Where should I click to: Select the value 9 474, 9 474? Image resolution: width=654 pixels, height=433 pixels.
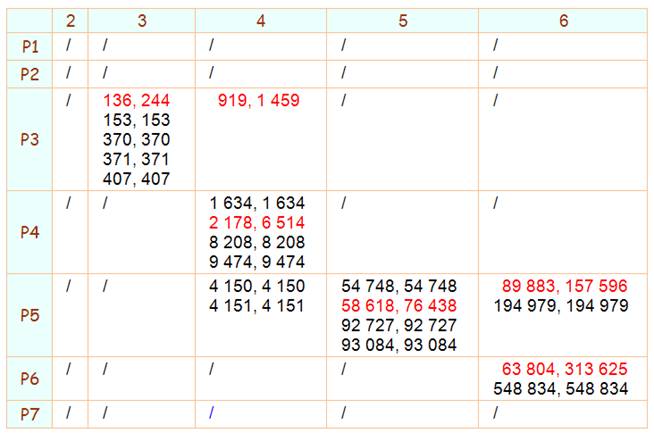click(257, 261)
